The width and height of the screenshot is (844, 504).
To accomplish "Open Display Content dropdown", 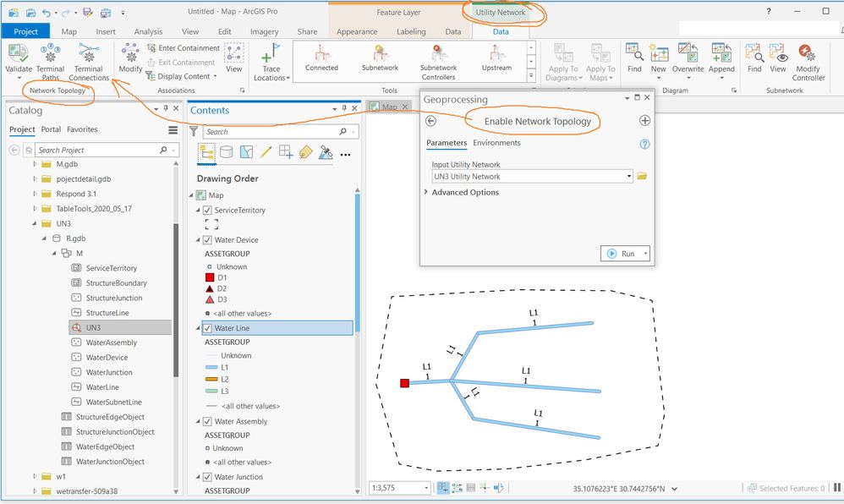I will (181, 76).
